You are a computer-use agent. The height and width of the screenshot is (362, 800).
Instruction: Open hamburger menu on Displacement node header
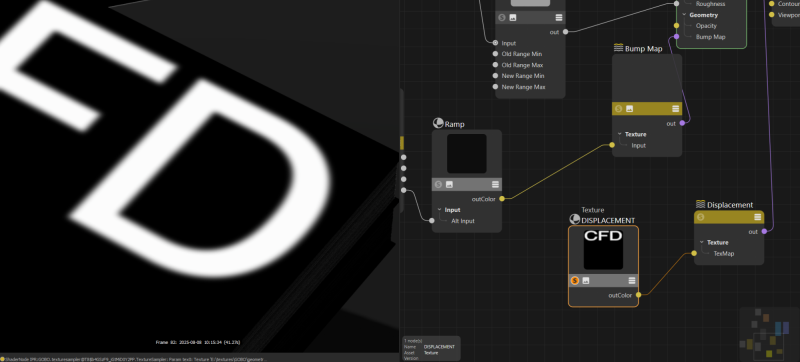[758, 217]
